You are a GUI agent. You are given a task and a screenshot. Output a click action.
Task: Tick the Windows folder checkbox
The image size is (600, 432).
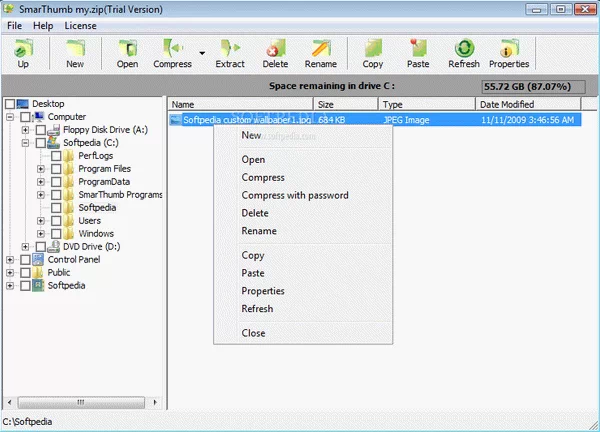(x=56, y=234)
